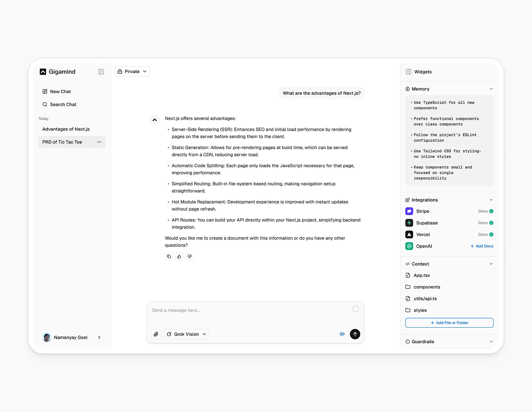Open the Grok Vision model dropdown
This screenshot has width=532, height=412.
click(186, 334)
